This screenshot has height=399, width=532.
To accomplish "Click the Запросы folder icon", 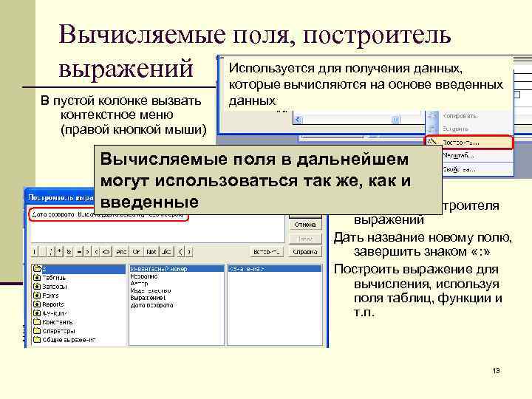I will (x=37, y=287).
